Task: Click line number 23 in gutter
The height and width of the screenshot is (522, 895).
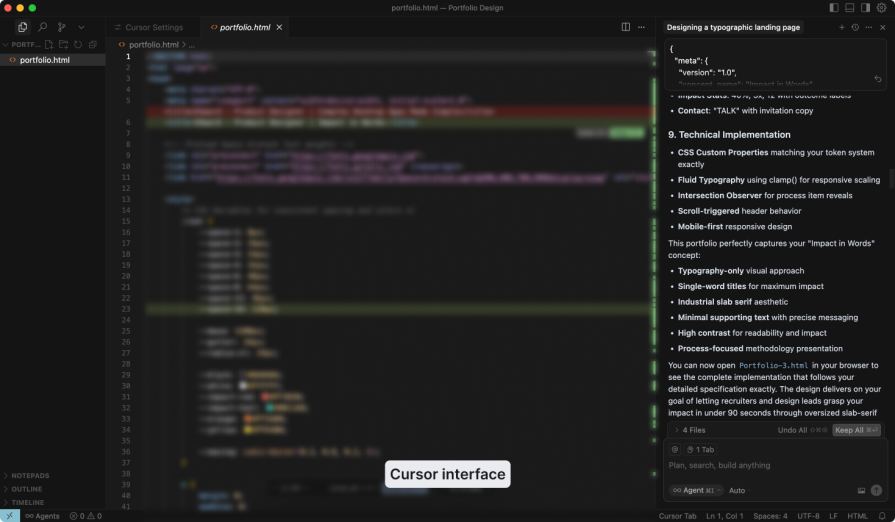Action: (x=126, y=309)
